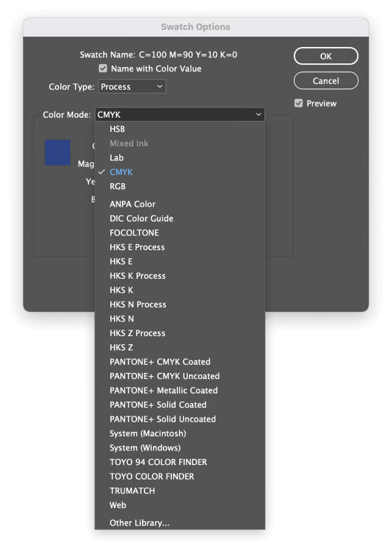
Task: Choose the TRUMATCH color library
Action: [x=132, y=491]
